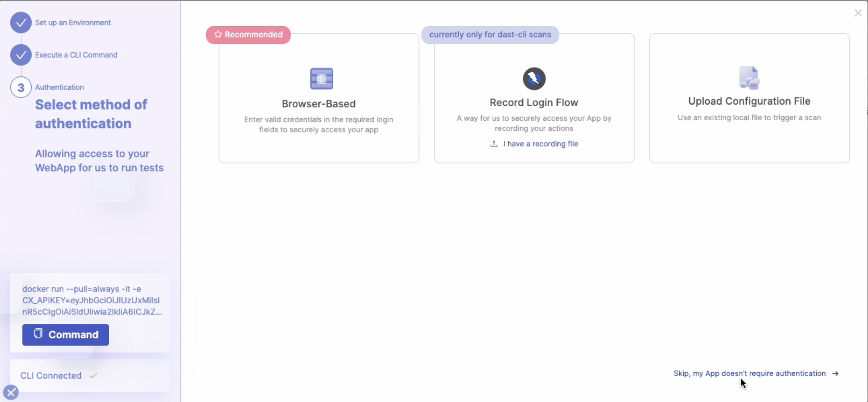The image size is (868, 402).
Task: Click 'A way for us to securely access' description
Action: [x=534, y=123]
